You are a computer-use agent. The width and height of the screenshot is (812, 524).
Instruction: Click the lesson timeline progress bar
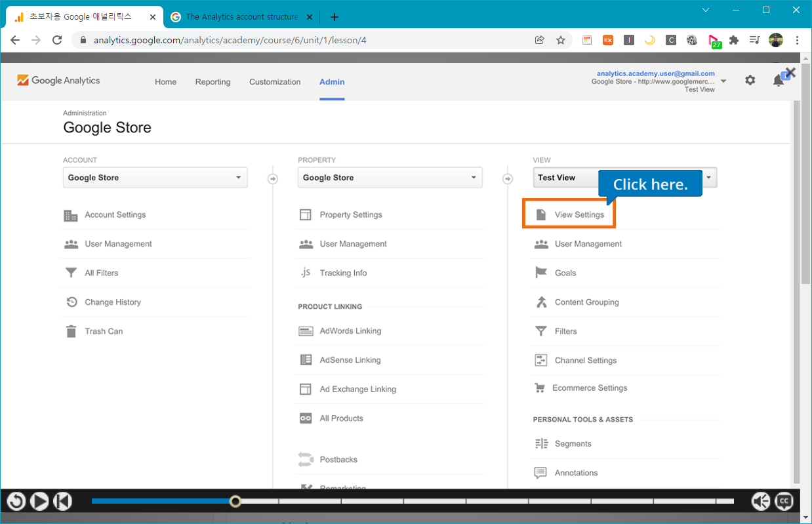click(413, 502)
